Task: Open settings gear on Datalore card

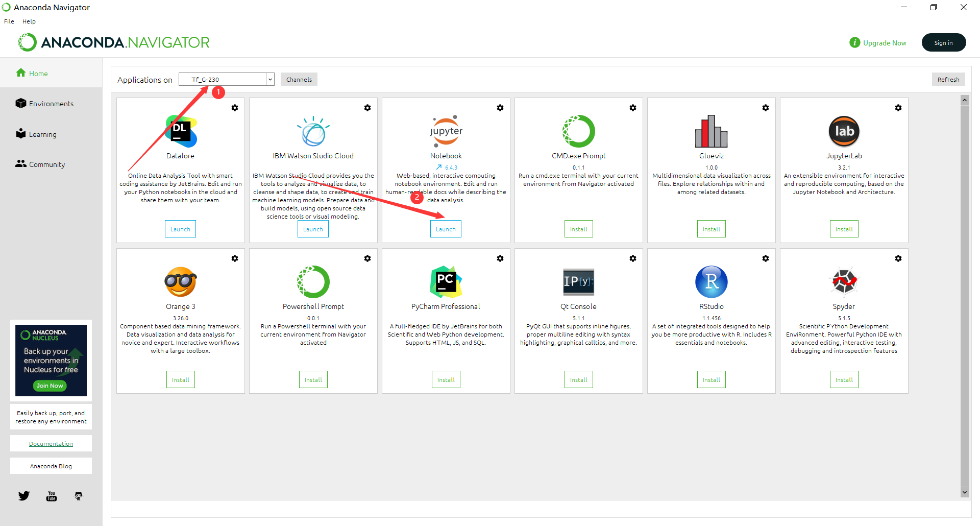Action: (235, 108)
